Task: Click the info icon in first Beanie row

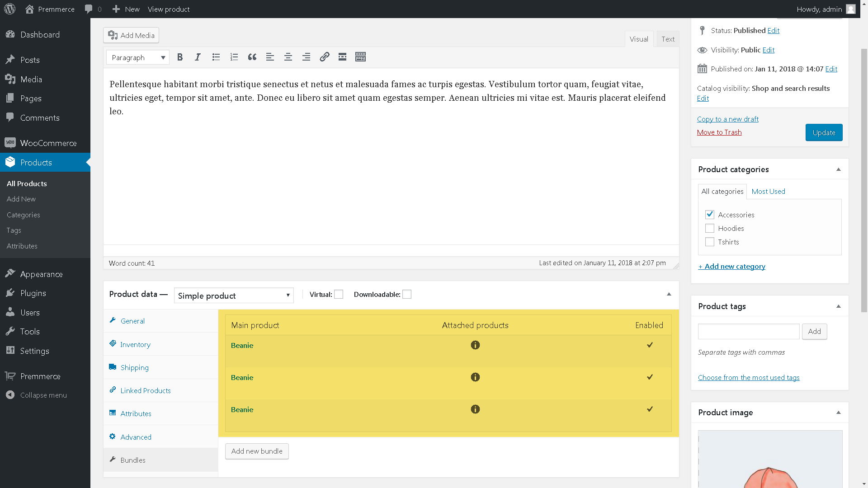Action: (475, 345)
